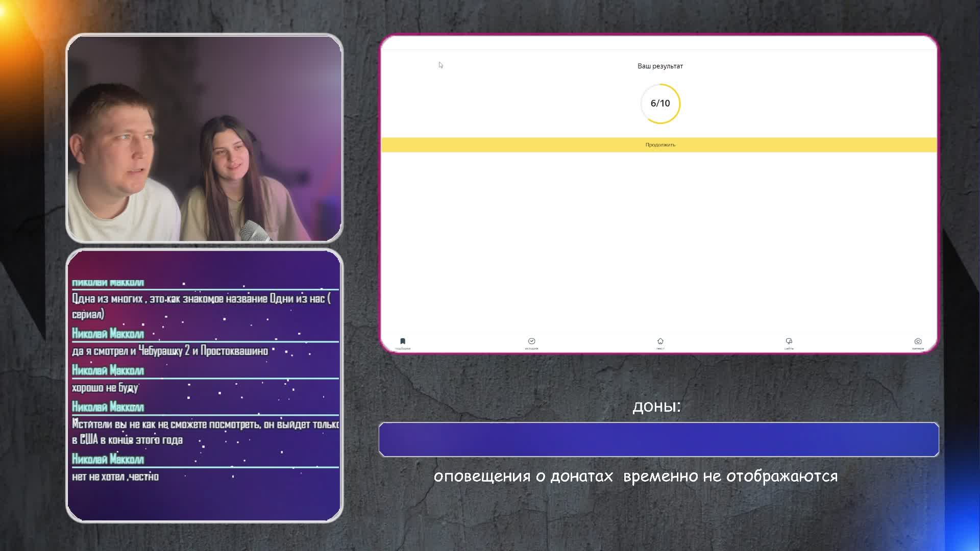Click the 'доны:' label
Image resolution: width=980 pixels, height=551 pixels.
[656, 407]
